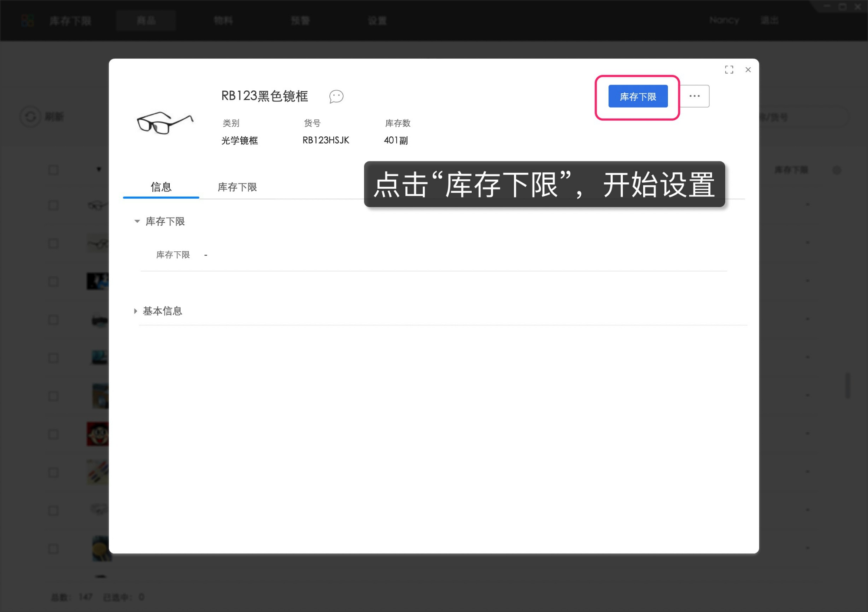Tick the checkbox of the first product row
868x612 pixels.
pyautogui.click(x=53, y=205)
